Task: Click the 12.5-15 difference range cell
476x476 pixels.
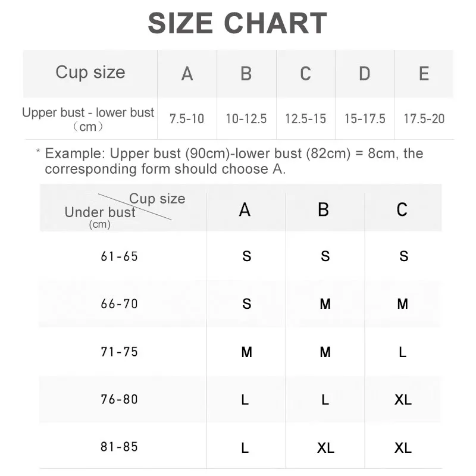Action: point(305,119)
